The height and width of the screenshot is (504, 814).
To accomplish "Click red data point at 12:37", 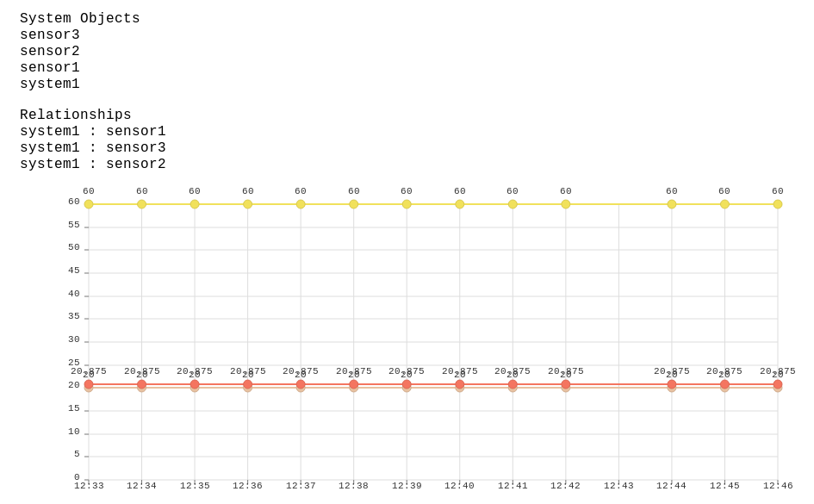I will coord(301,384).
